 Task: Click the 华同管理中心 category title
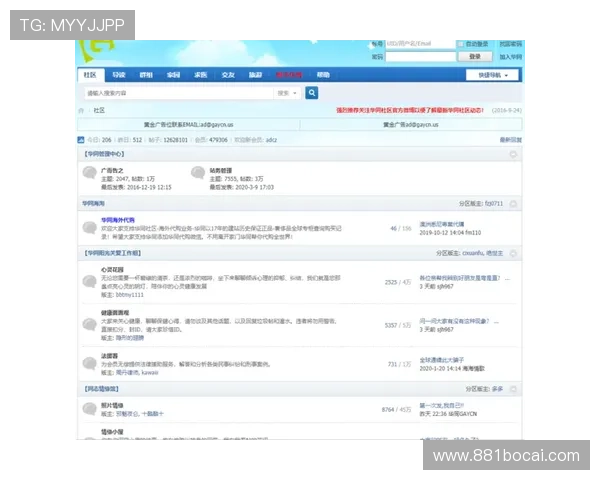click(x=104, y=154)
